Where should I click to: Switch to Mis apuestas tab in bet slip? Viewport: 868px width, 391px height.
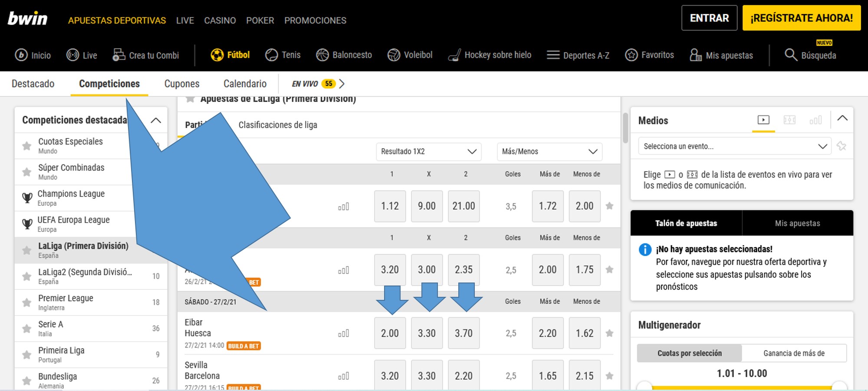(x=798, y=223)
